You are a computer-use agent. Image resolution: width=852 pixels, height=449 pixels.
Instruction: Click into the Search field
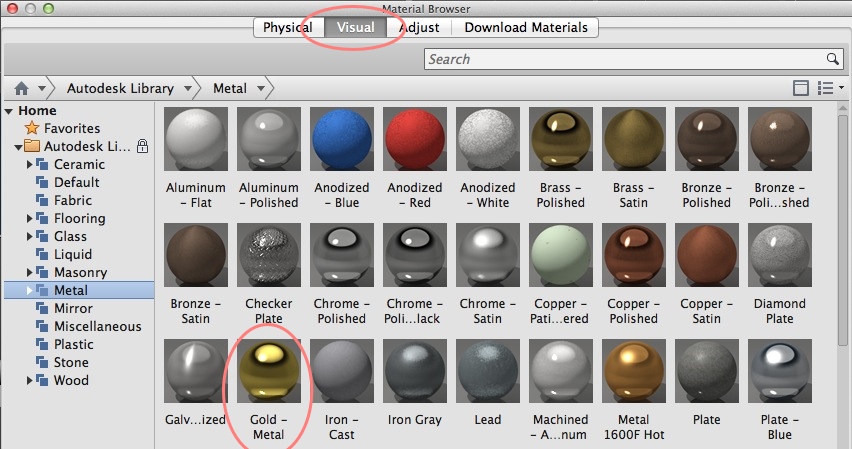tap(625, 59)
